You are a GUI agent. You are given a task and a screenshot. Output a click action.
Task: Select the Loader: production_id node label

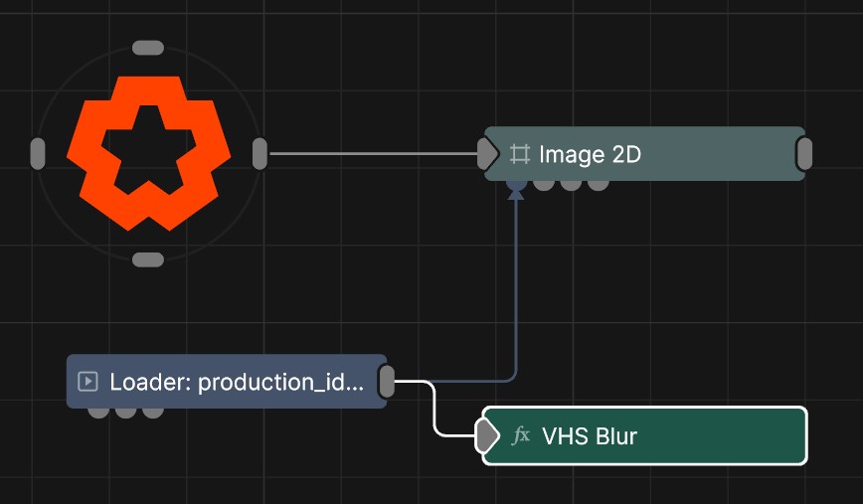pos(237,382)
